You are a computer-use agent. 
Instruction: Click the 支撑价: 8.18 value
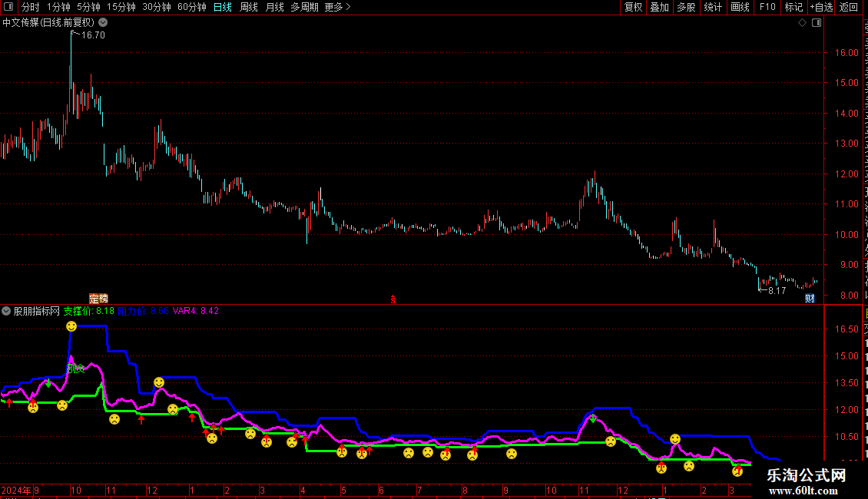pyautogui.click(x=88, y=311)
